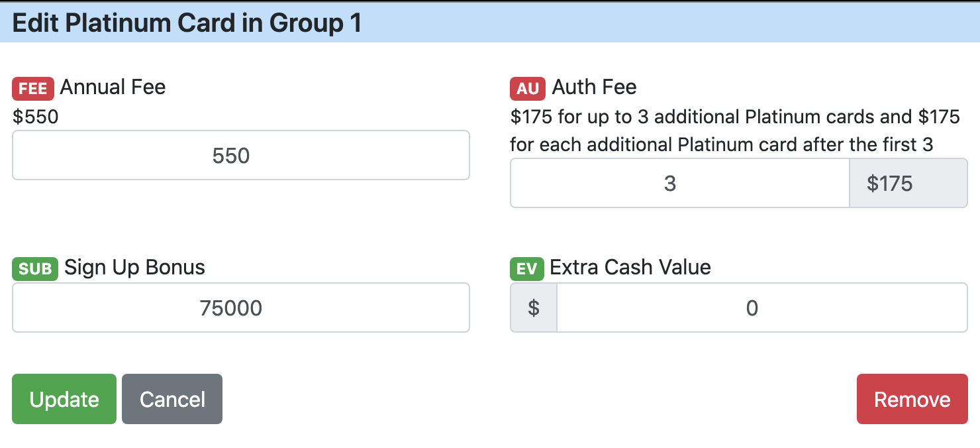Viewport: 980px width, 448px height.
Task: Remove the Platinum Card from the group
Action: click(912, 399)
